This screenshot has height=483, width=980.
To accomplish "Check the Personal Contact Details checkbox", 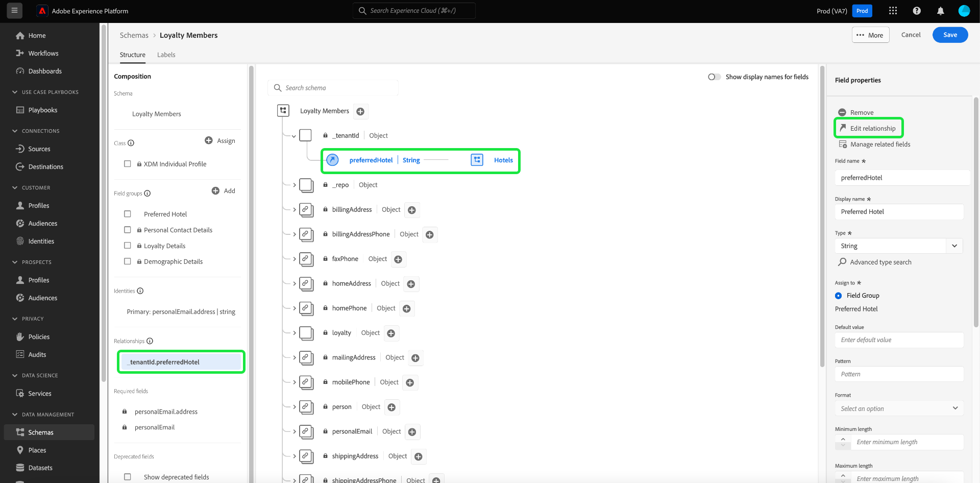I will point(128,230).
